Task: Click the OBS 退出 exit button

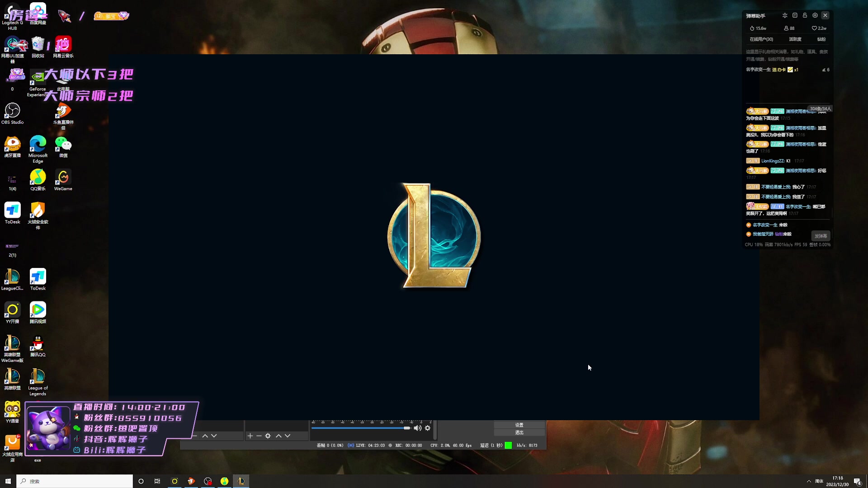Action: click(x=519, y=432)
